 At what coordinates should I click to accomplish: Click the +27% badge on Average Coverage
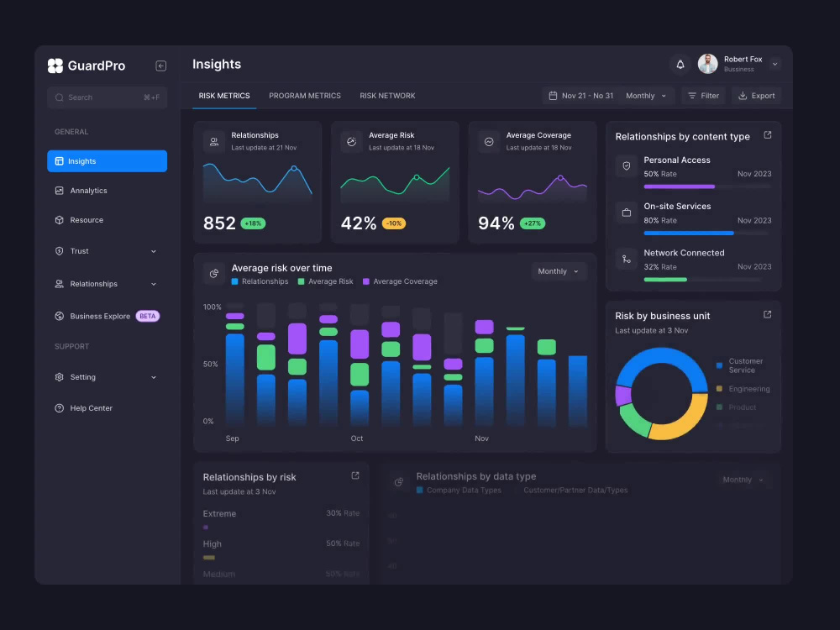532,223
